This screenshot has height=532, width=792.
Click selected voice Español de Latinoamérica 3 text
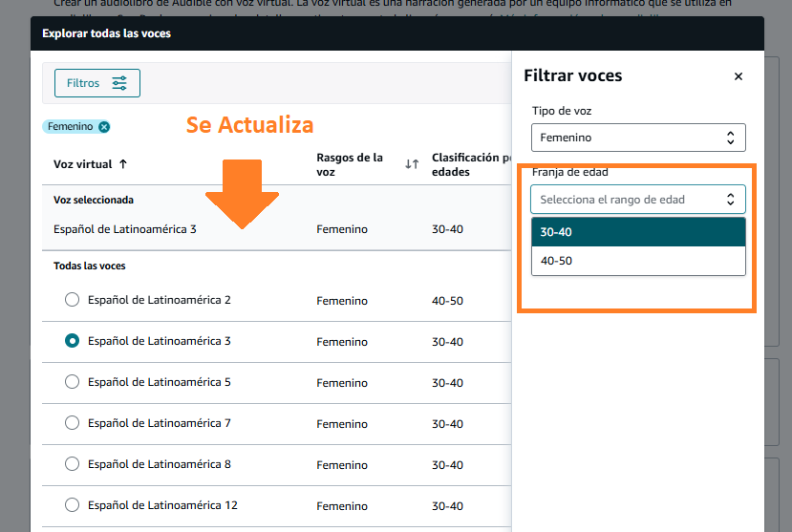(x=125, y=229)
